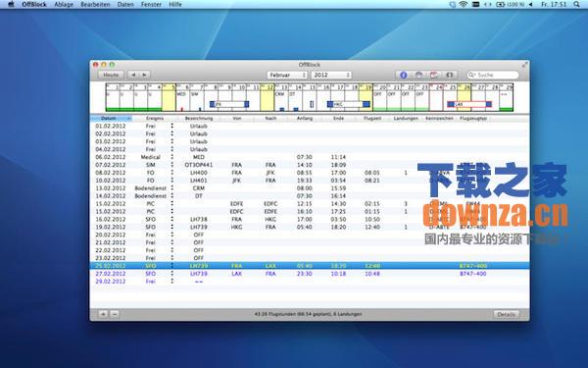This screenshot has width=588, height=368.
Task: Open event type popup for 06.02.2012 Medical
Action: 172,157
